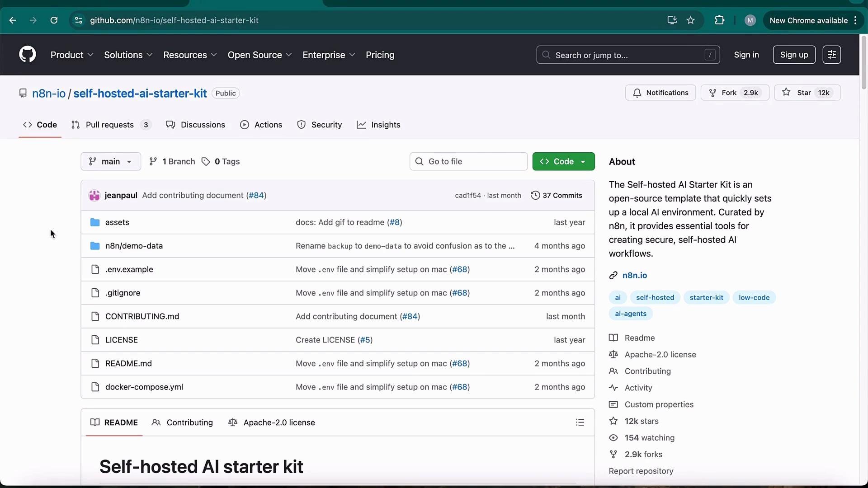Screen dimensions: 868x488
Task: Click the Sign up button
Action: (x=794, y=55)
